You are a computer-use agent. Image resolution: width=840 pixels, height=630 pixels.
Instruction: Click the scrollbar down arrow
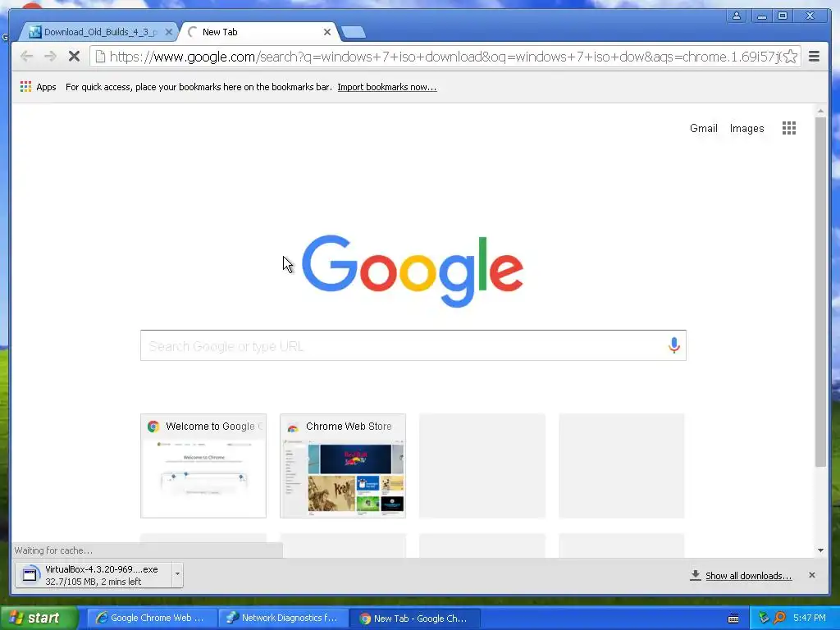[x=820, y=550]
